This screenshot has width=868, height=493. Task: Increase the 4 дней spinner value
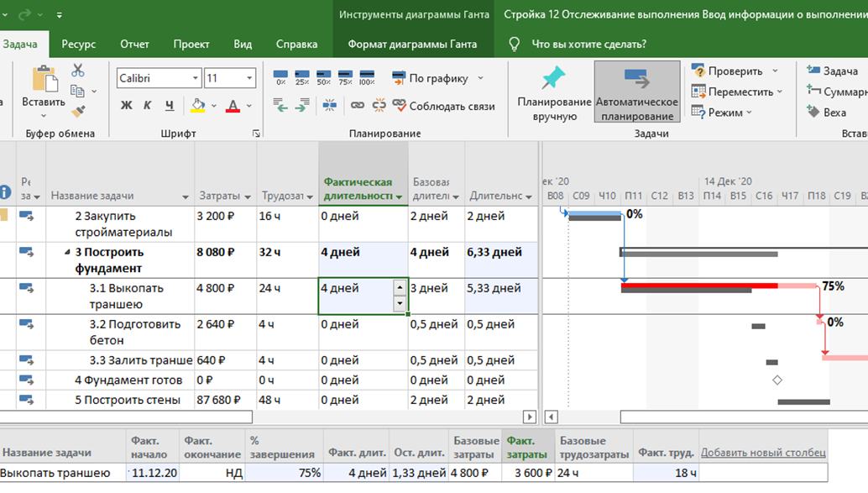pos(400,287)
